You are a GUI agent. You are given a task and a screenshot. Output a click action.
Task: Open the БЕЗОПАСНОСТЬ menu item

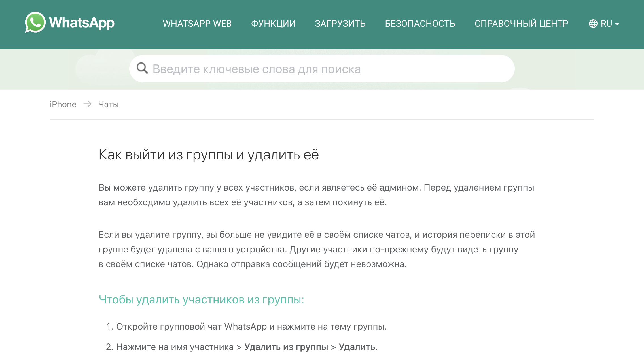[420, 24]
